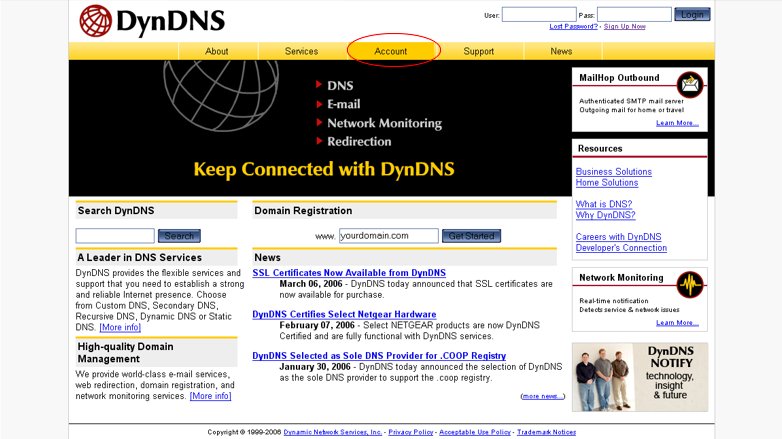Open the Services menu tab
This screenshot has height=439, width=782.
pyautogui.click(x=301, y=51)
